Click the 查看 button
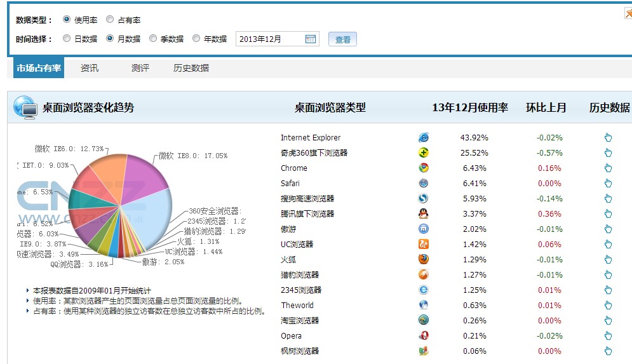Image resolution: width=632 pixels, height=364 pixels. [342, 39]
